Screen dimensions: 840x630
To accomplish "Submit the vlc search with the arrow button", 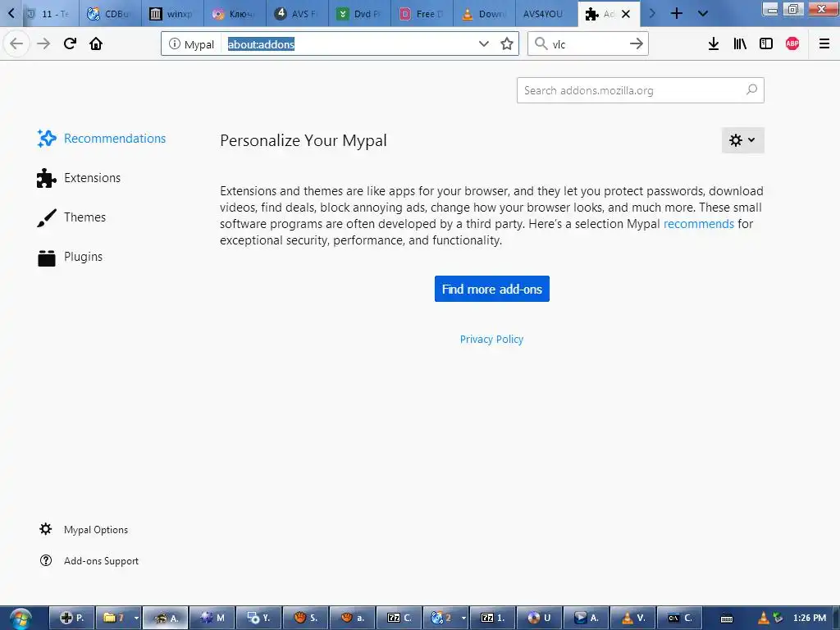I will point(637,44).
